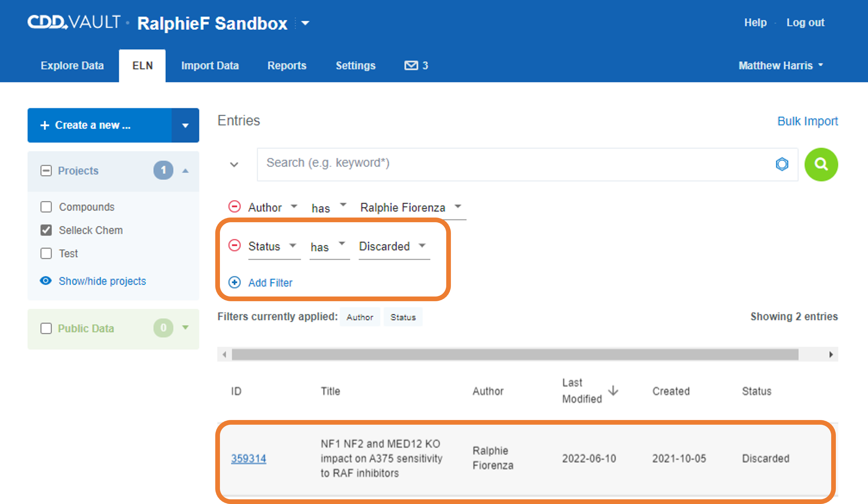
Task: Click the horizontal scrollbar thumb
Action: point(515,354)
